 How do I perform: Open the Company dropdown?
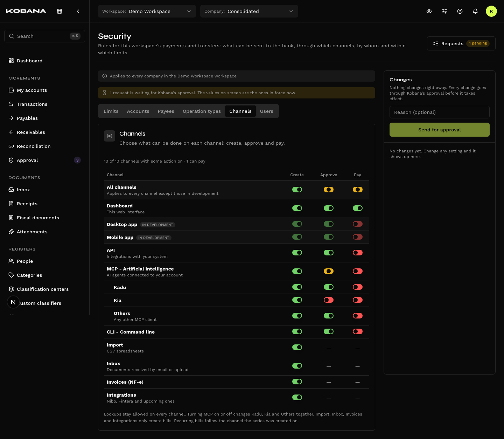249,11
